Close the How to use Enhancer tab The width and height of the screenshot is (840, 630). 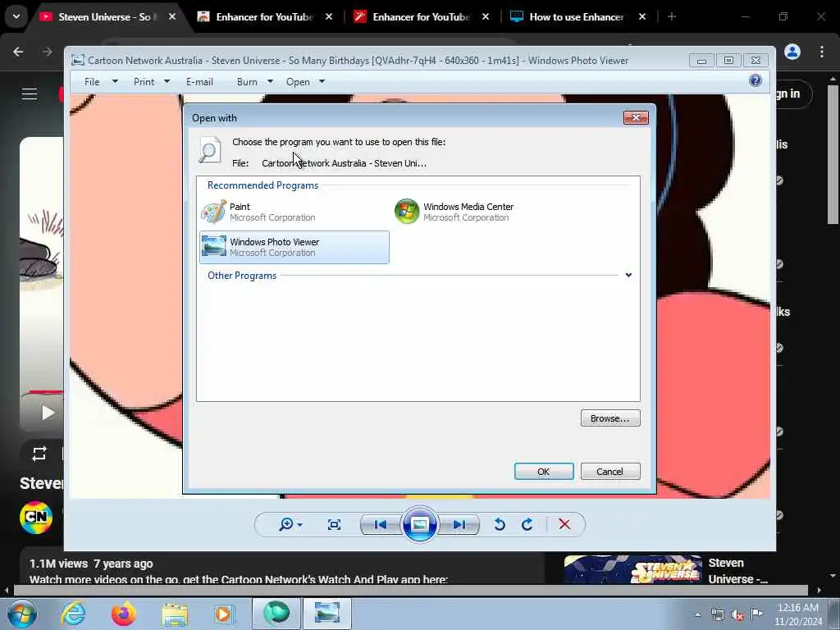tap(642, 16)
